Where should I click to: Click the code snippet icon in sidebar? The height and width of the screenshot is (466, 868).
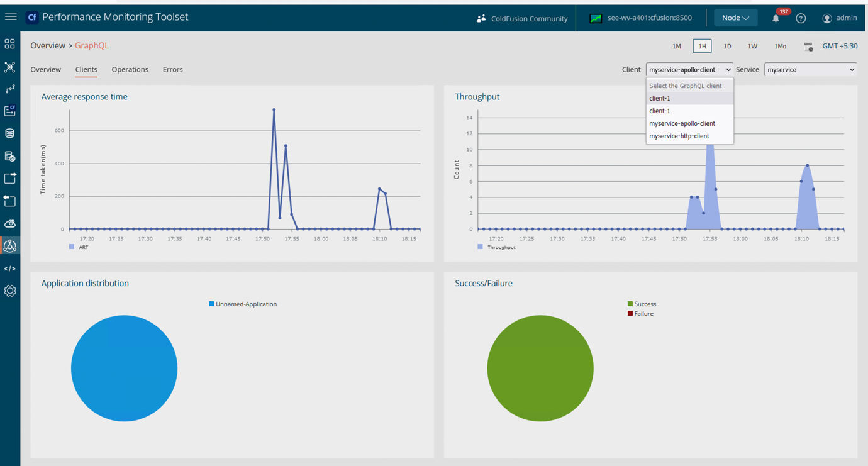(x=9, y=269)
